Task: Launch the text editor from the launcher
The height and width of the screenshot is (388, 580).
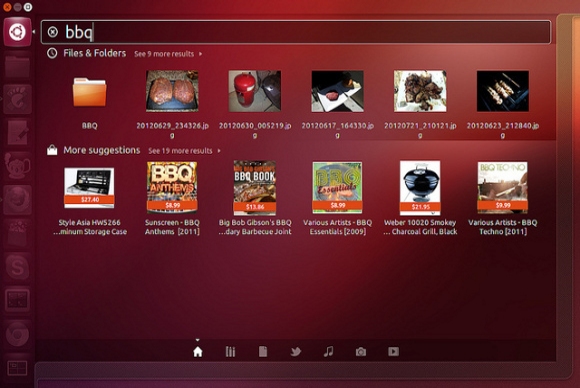Action: [17, 132]
